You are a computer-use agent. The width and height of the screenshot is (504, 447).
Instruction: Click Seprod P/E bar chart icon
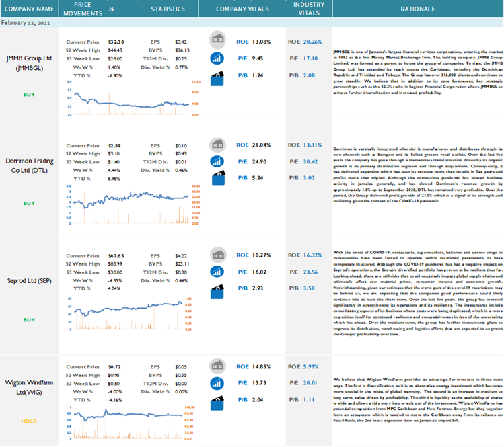point(217,272)
